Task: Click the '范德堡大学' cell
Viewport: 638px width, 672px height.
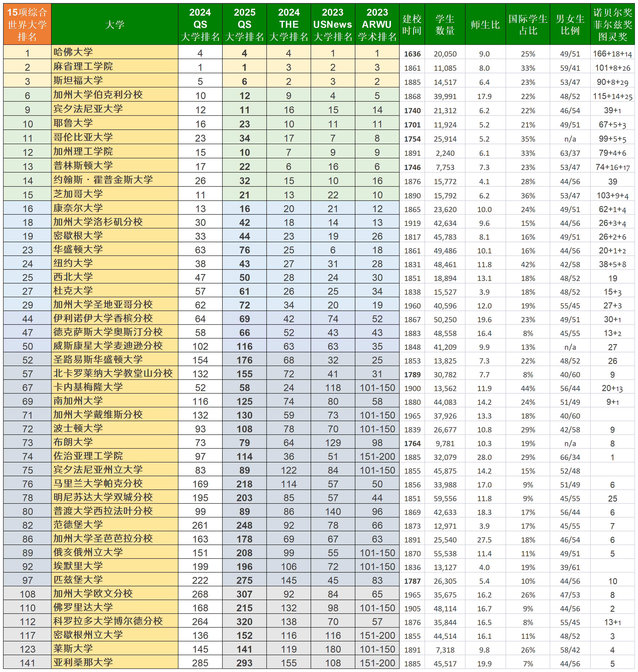Action: (x=115, y=525)
